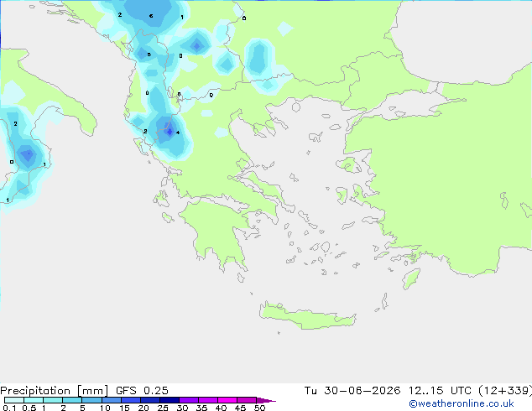
Task: Pick the 15–20 mm legend color swatch
Action: click(131, 400)
